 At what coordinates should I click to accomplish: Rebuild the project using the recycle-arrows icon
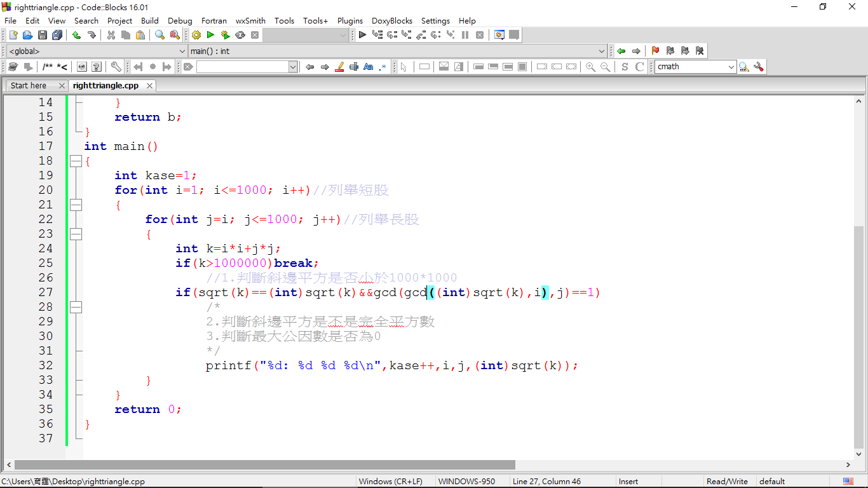240,35
